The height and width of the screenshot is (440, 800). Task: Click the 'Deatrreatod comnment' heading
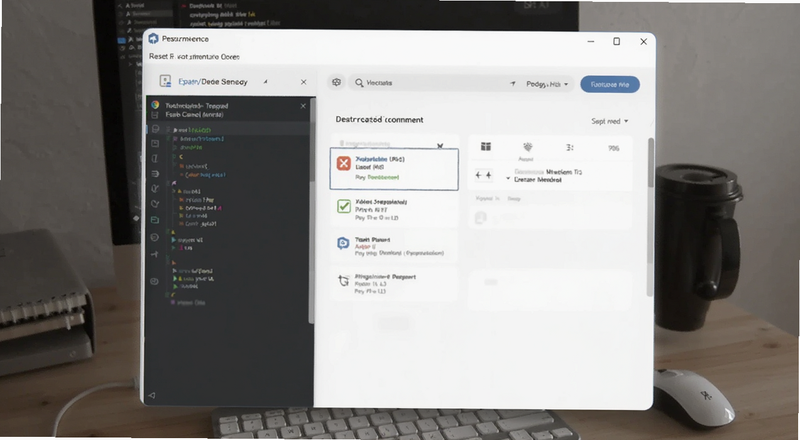point(379,119)
